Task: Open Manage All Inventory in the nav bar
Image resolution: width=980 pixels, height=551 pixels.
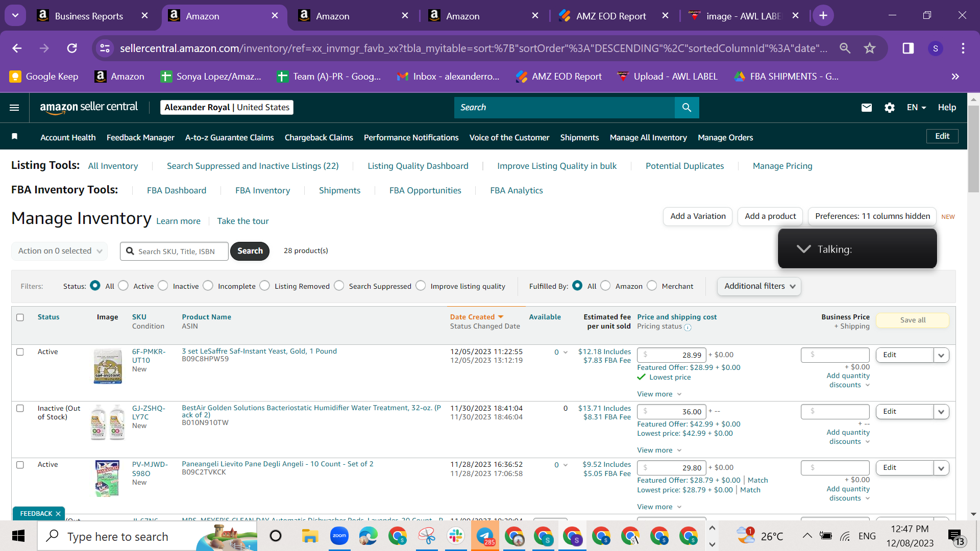Action: (x=648, y=137)
